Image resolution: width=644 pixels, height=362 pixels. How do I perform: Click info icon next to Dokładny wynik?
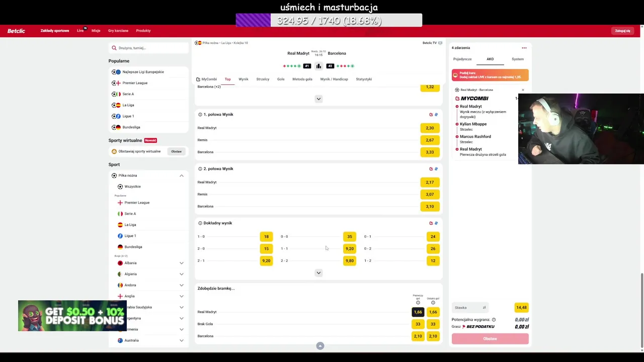200,223
